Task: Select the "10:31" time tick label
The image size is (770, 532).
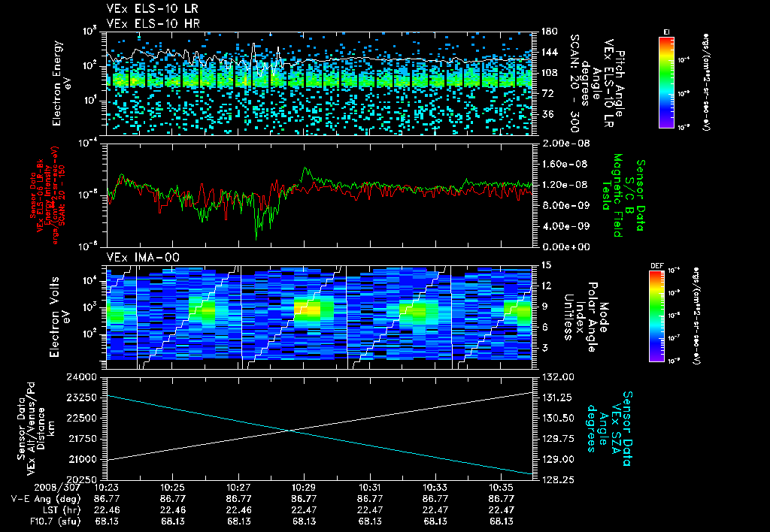Action: point(370,488)
